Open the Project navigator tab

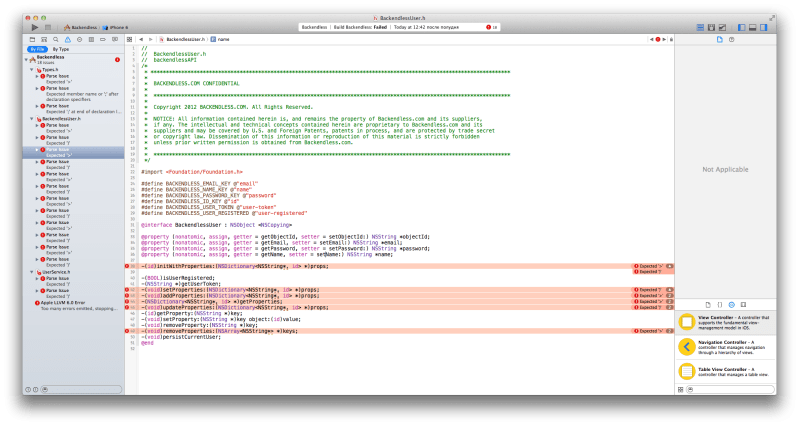pos(32,39)
